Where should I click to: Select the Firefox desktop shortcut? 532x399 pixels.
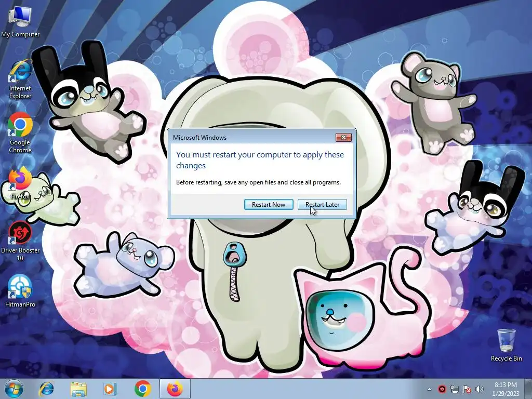click(x=20, y=183)
